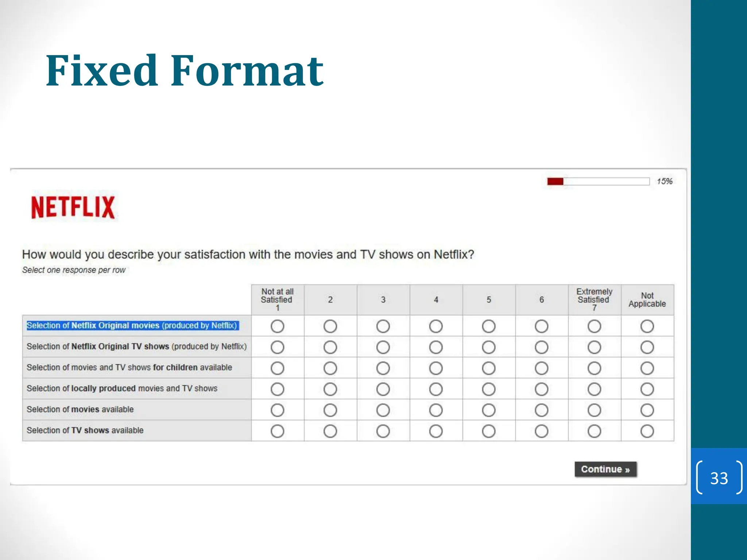Rate Netflix Original TV shows as 4
Image resolution: width=747 pixels, height=560 pixels.
(436, 347)
